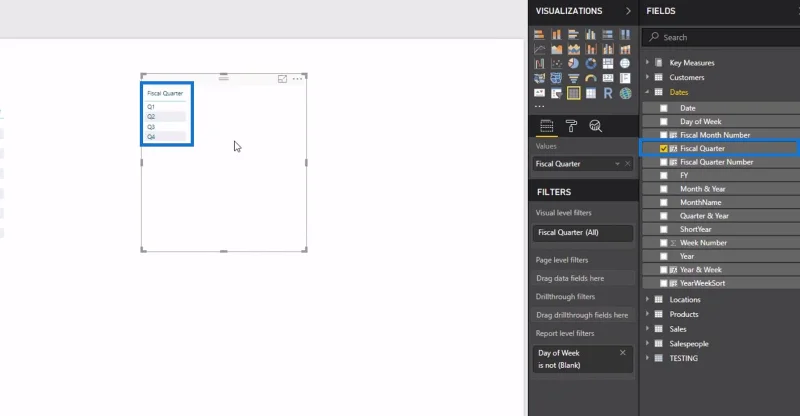
Task: Select the Slicer visual
Action: point(557,93)
